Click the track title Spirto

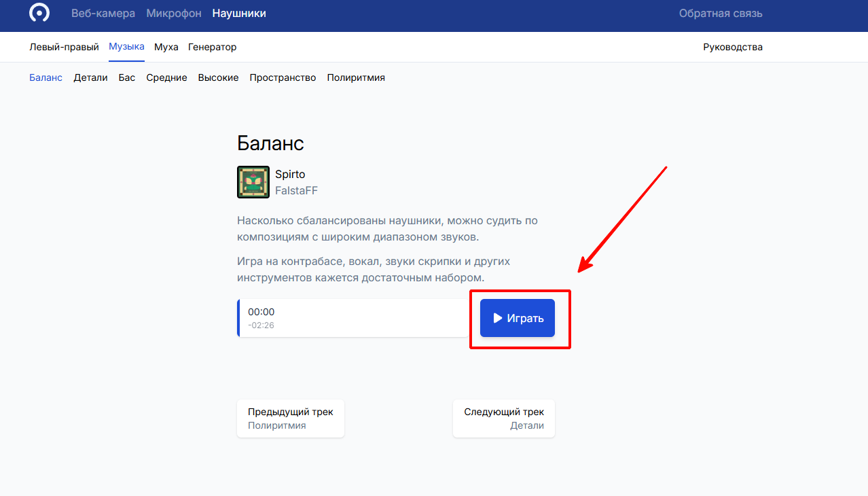290,175
